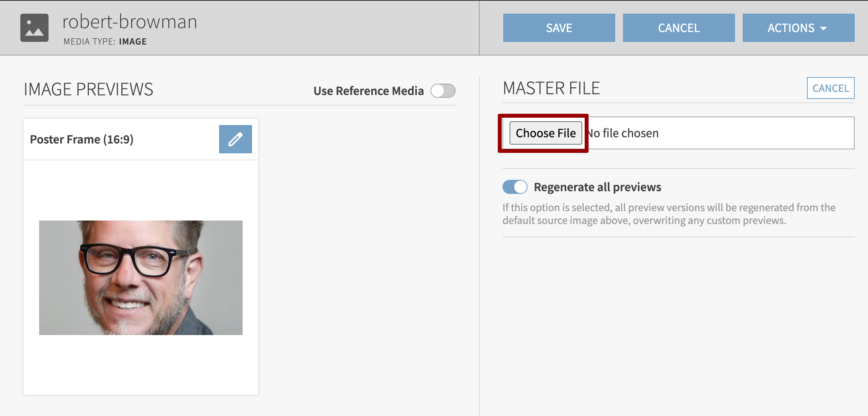This screenshot has width=868, height=416.
Task: Click the Poster Frame (16:9) title
Action: point(82,139)
